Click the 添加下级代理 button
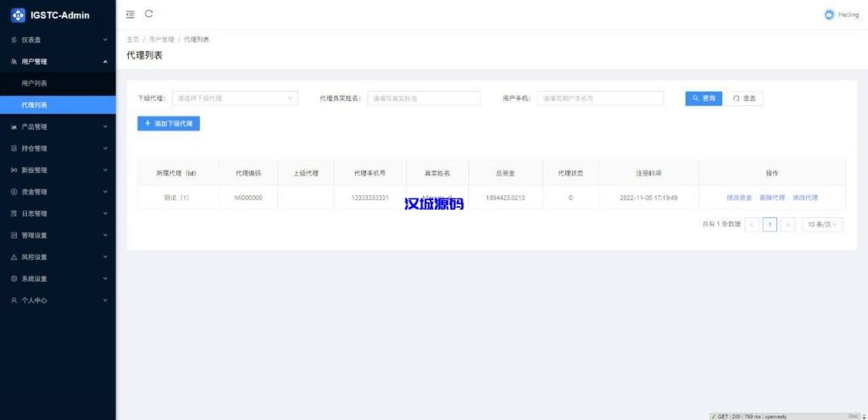 click(x=169, y=124)
